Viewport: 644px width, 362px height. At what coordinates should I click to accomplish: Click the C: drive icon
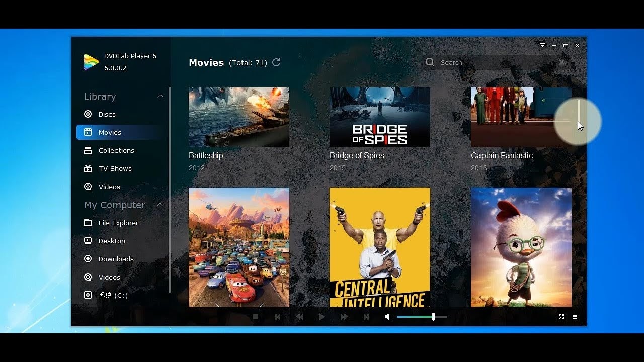click(88, 295)
